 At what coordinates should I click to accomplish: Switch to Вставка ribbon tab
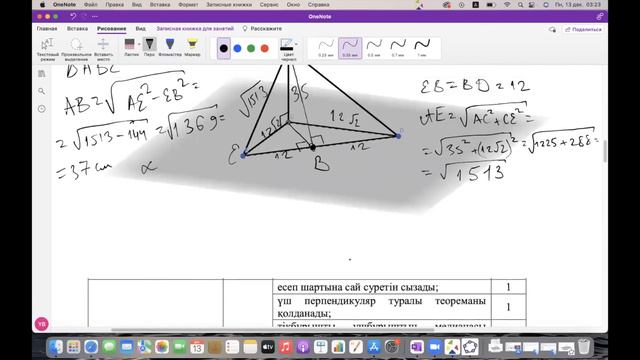[77, 29]
